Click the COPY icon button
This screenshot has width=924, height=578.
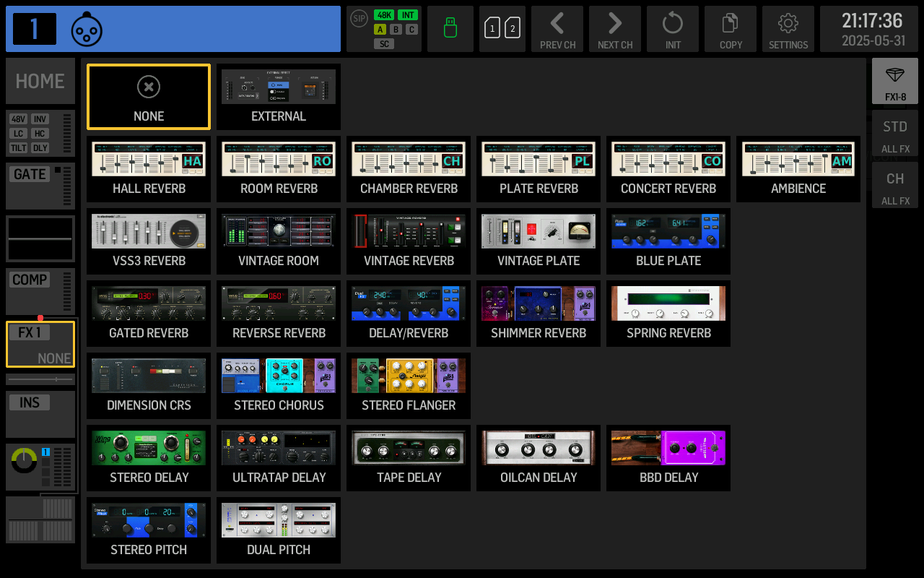[x=731, y=29]
